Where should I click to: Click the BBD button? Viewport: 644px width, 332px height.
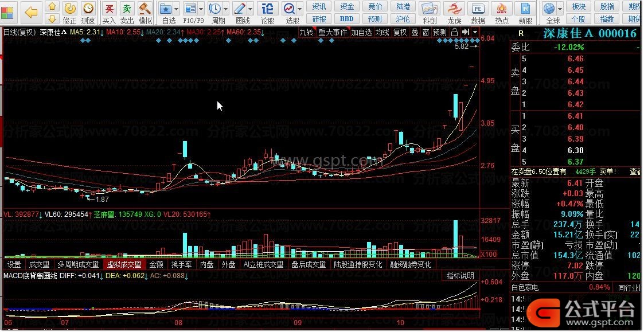(x=347, y=19)
